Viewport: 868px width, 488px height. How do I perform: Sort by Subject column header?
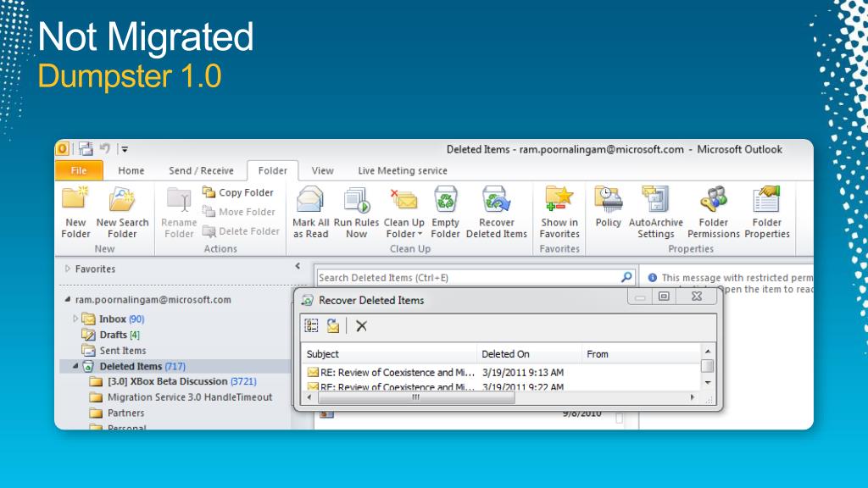389,353
